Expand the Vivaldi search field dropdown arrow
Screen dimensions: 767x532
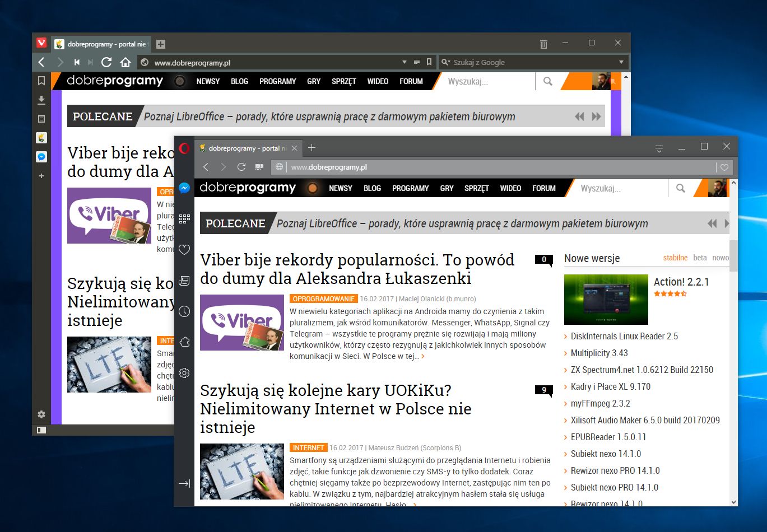[621, 62]
